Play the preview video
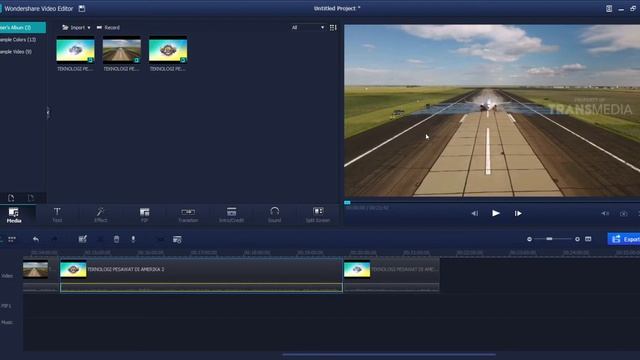640x360 pixels. tap(496, 213)
